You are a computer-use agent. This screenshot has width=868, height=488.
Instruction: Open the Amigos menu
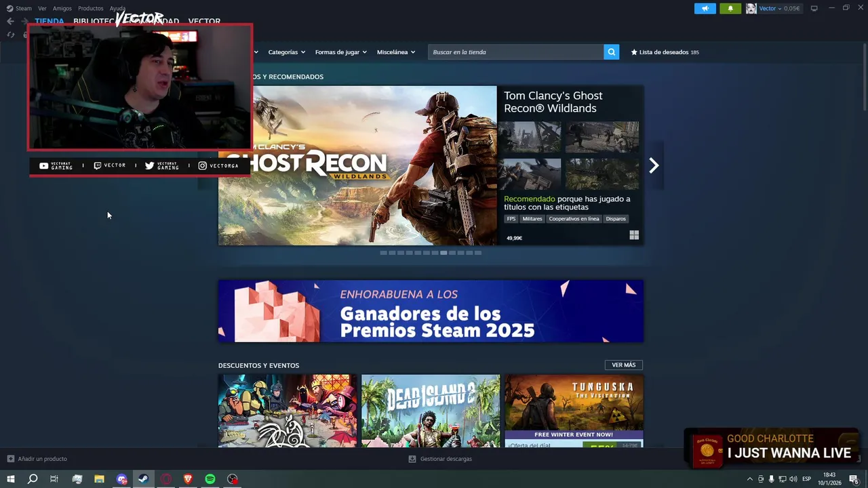(62, 8)
